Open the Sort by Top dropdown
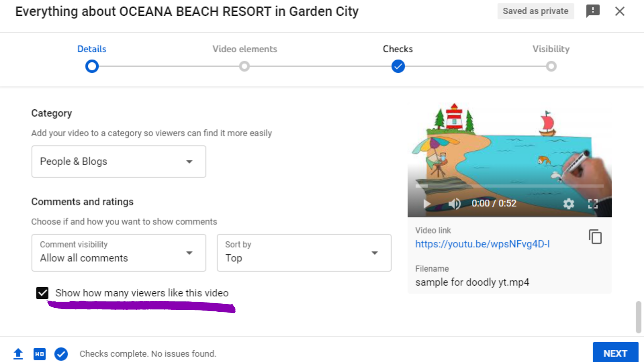The height and width of the screenshot is (362, 644). [x=304, y=253]
